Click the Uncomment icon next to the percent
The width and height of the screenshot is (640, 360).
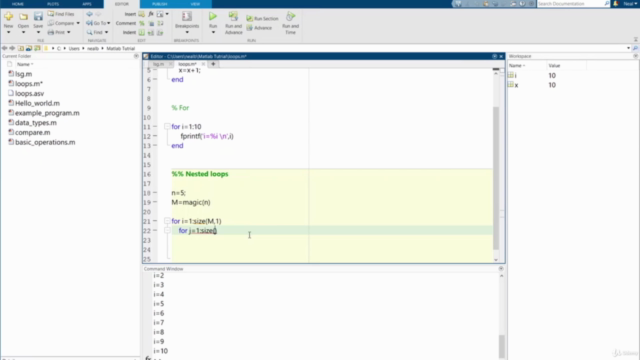click(151, 23)
